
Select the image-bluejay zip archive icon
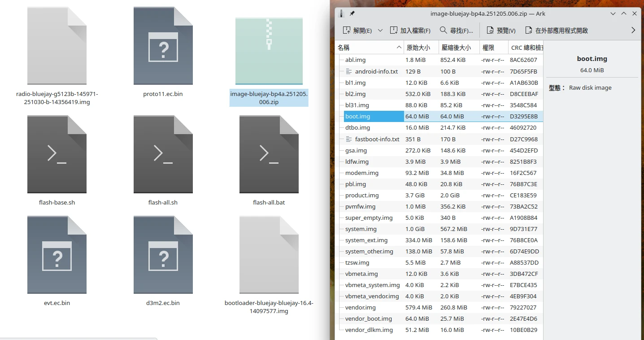tap(269, 51)
